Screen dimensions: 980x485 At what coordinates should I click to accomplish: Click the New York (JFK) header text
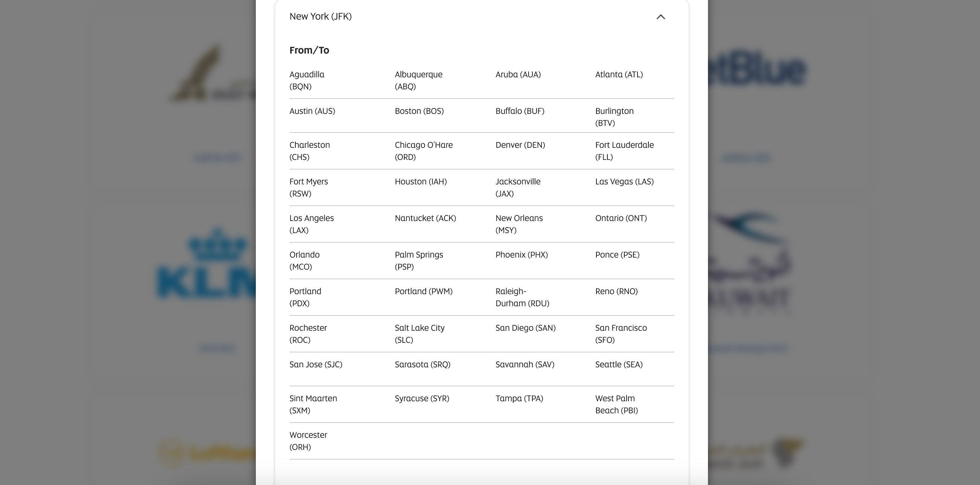320,16
